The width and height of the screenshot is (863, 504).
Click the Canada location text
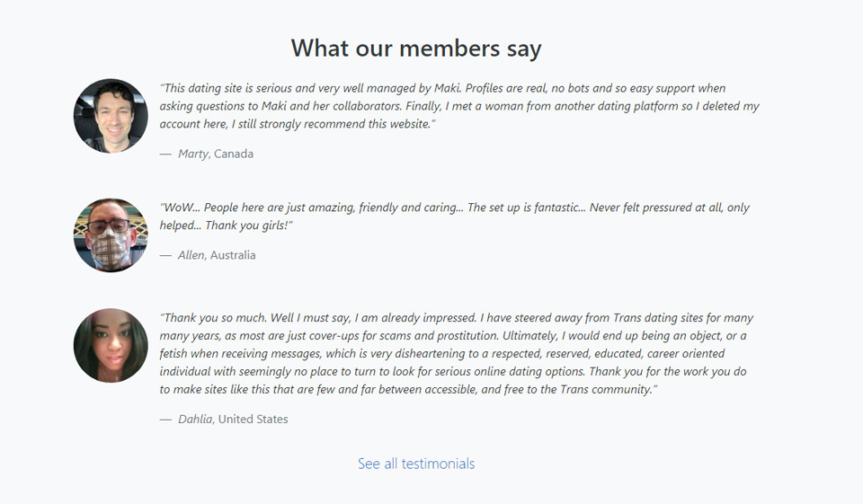point(234,154)
